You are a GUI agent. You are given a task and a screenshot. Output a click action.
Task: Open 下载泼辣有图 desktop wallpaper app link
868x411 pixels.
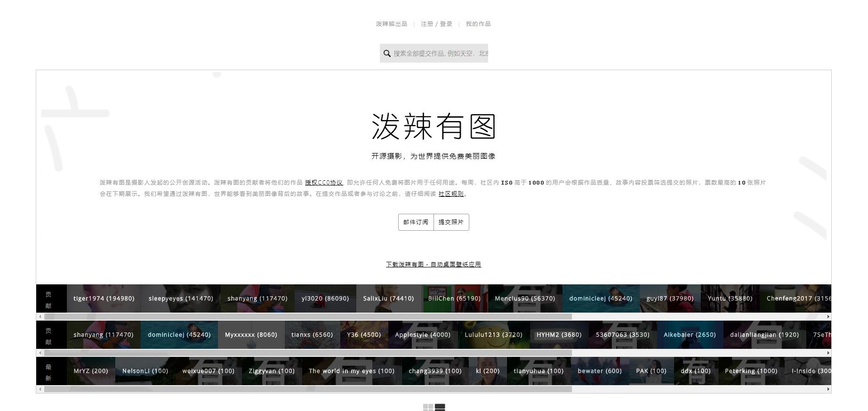coord(434,265)
